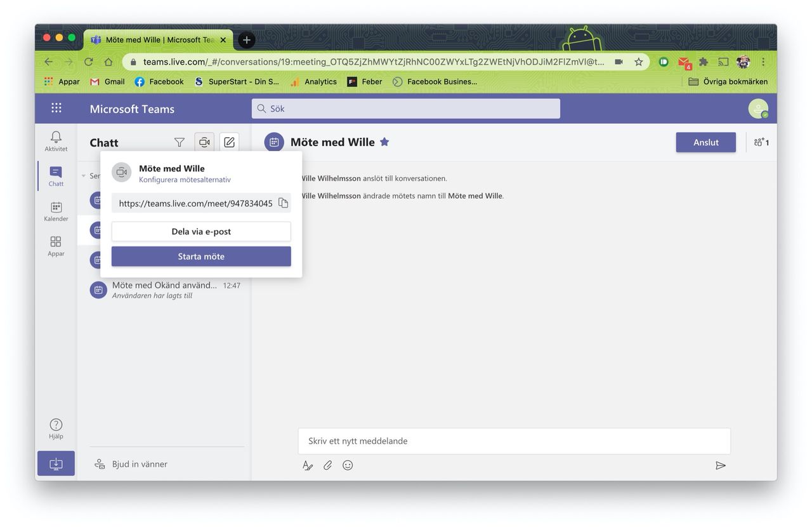812x527 pixels.
Task: Click the download desktop app button
Action: [56, 464]
